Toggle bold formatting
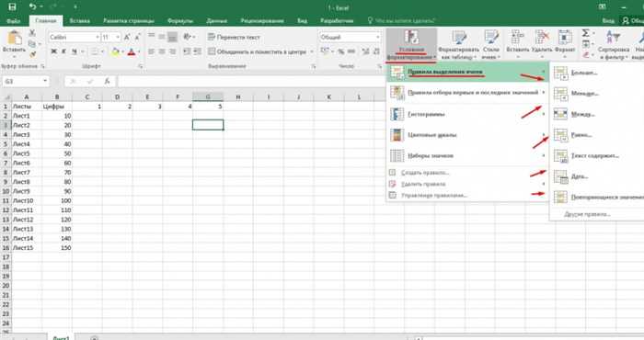The width and height of the screenshot is (644, 340). pyautogui.click(x=53, y=51)
